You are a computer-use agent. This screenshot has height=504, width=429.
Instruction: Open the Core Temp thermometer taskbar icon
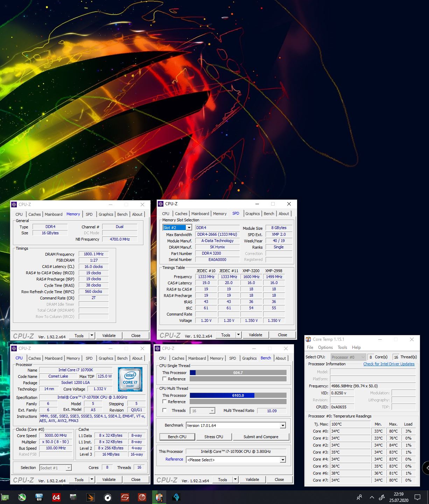pyautogui.click(x=159, y=497)
